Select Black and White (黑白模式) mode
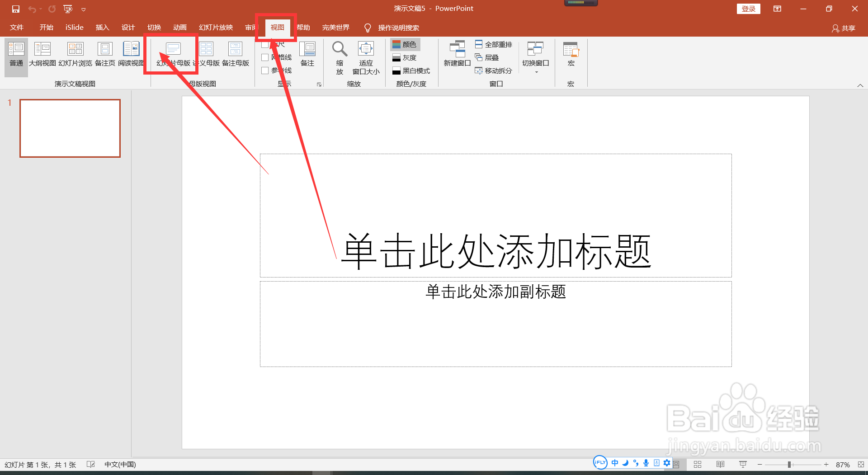 (411, 71)
